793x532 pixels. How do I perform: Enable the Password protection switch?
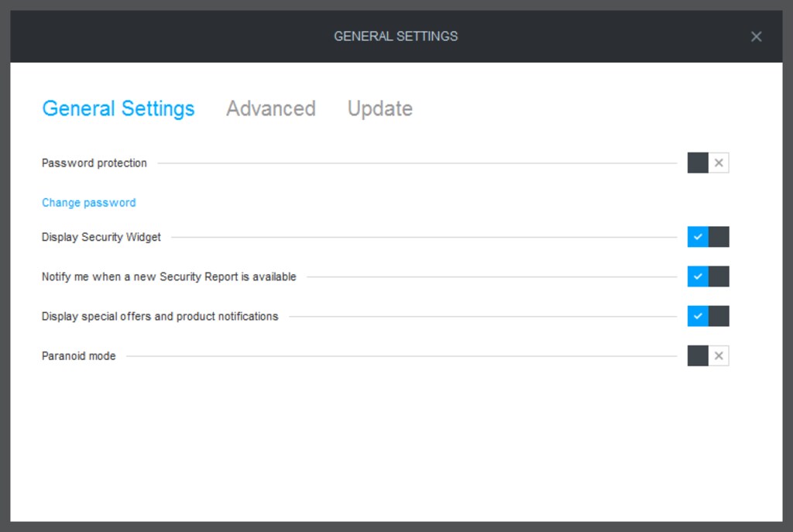(708, 163)
